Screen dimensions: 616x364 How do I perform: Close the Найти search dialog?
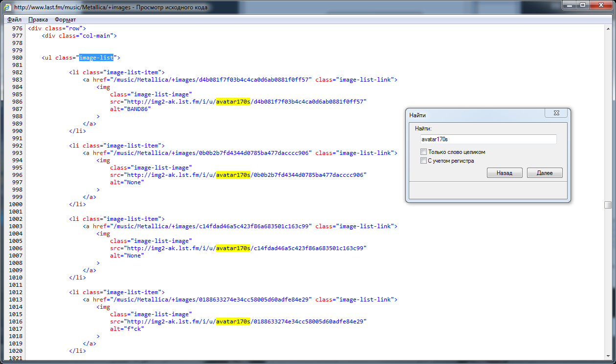click(556, 113)
